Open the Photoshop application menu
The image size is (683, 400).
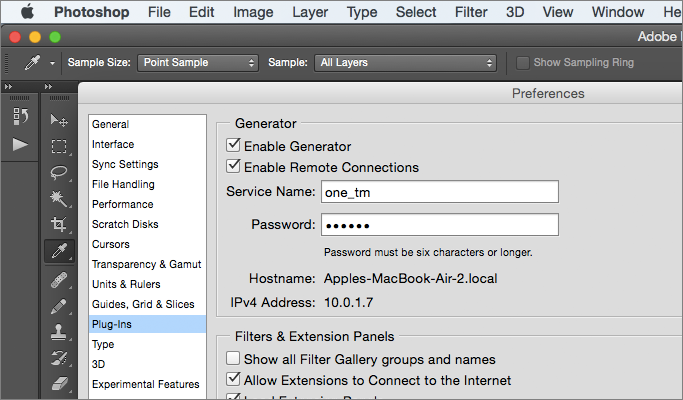[x=91, y=12]
